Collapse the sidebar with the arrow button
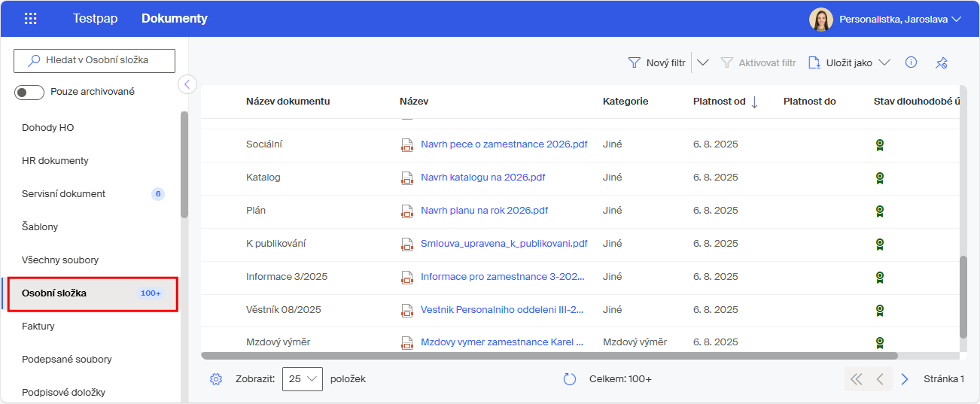980x404 pixels. coord(187,84)
